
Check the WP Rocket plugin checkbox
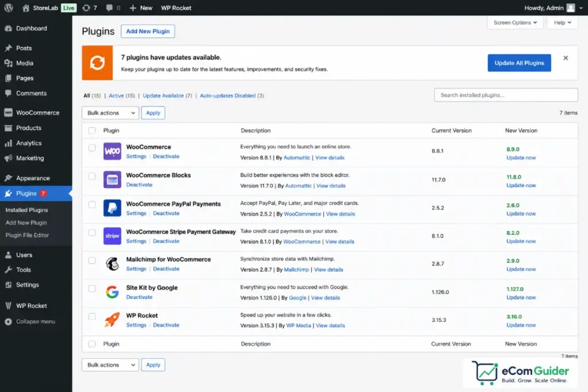click(92, 316)
